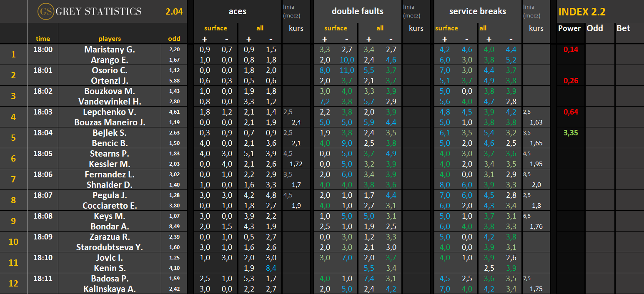Select the green 3,35 Power value
Image resolution: width=644 pixels, height=294 pixels.
pos(571,133)
